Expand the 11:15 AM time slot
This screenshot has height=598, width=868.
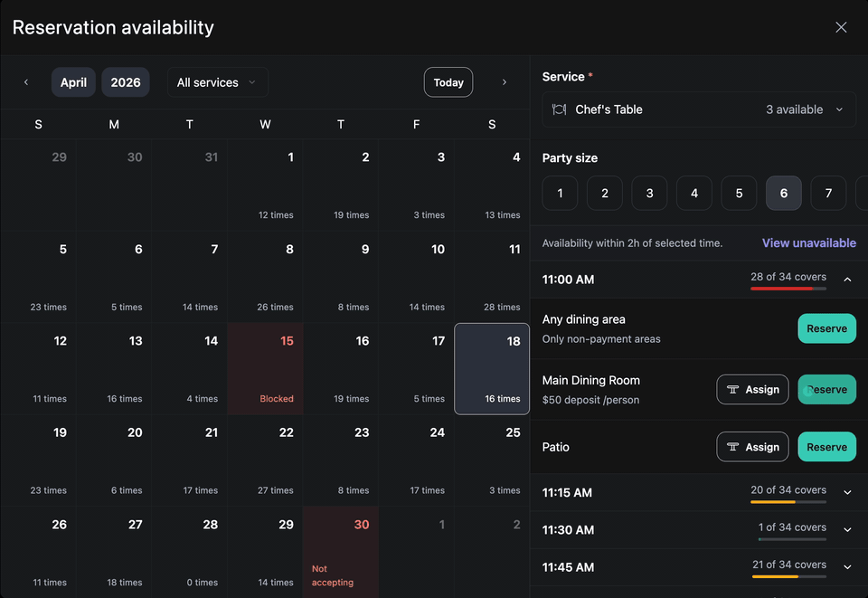coord(847,492)
